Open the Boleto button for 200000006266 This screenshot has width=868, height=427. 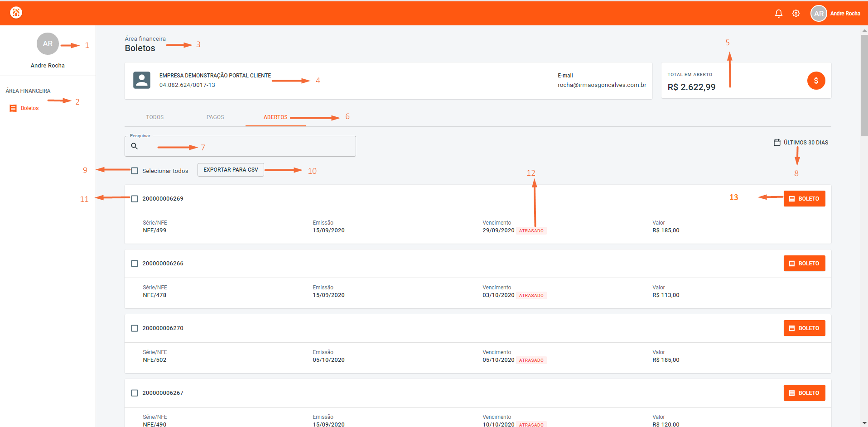click(804, 264)
